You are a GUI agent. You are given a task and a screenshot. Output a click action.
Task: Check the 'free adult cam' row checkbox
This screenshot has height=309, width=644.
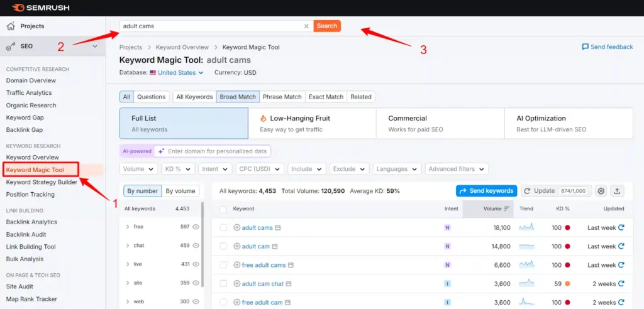point(223,303)
